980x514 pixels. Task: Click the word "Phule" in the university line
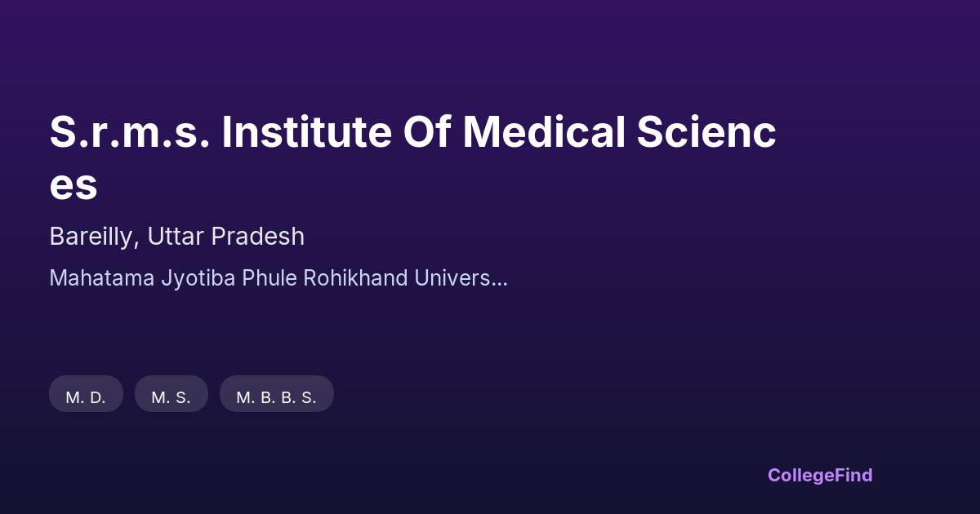[269, 278]
